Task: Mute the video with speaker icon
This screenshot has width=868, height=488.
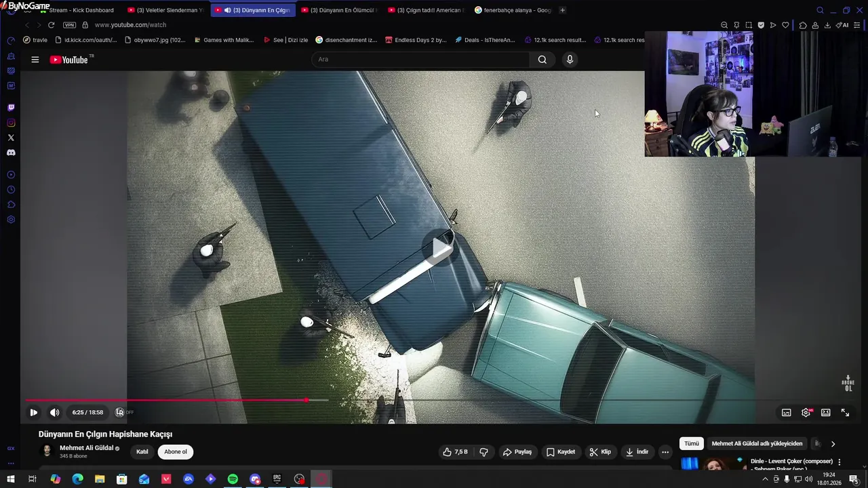Action: click(55, 412)
